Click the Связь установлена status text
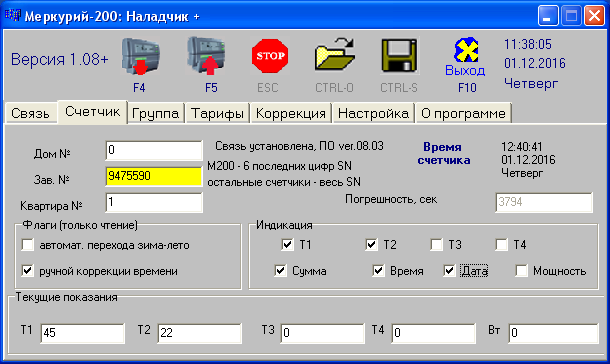 point(300,146)
